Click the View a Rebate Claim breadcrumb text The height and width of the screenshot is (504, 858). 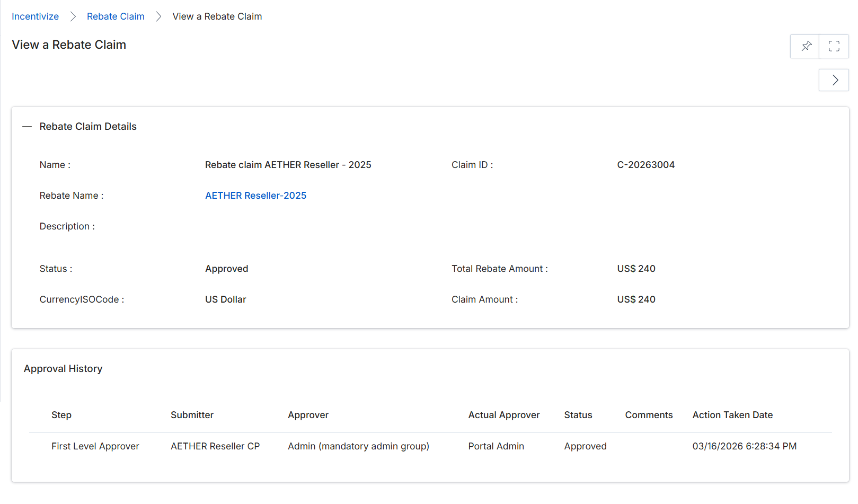[x=217, y=16]
